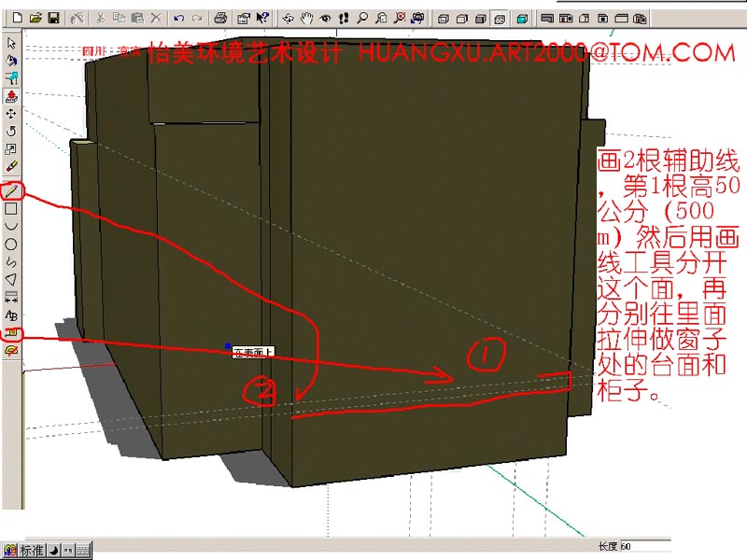Save the model with the floppy disk icon
747x560 pixels.
[54, 18]
